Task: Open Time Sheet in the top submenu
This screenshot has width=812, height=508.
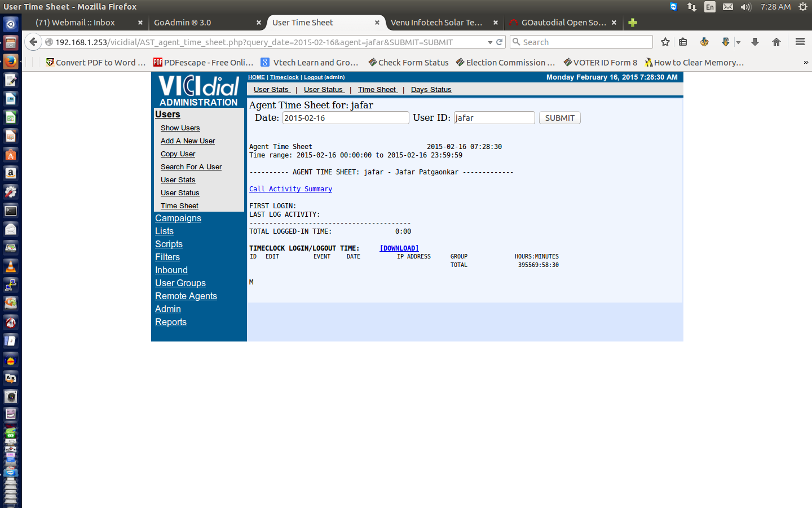Action: tap(377, 90)
